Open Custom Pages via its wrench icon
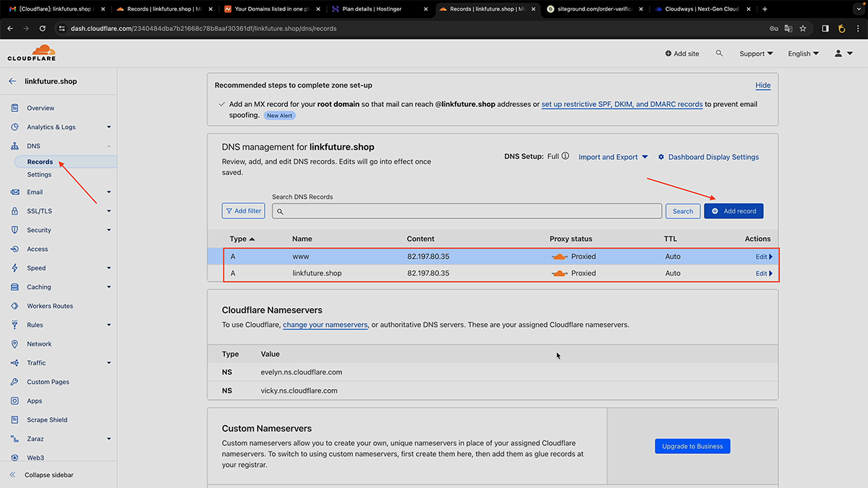868x488 pixels. [x=14, y=382]
